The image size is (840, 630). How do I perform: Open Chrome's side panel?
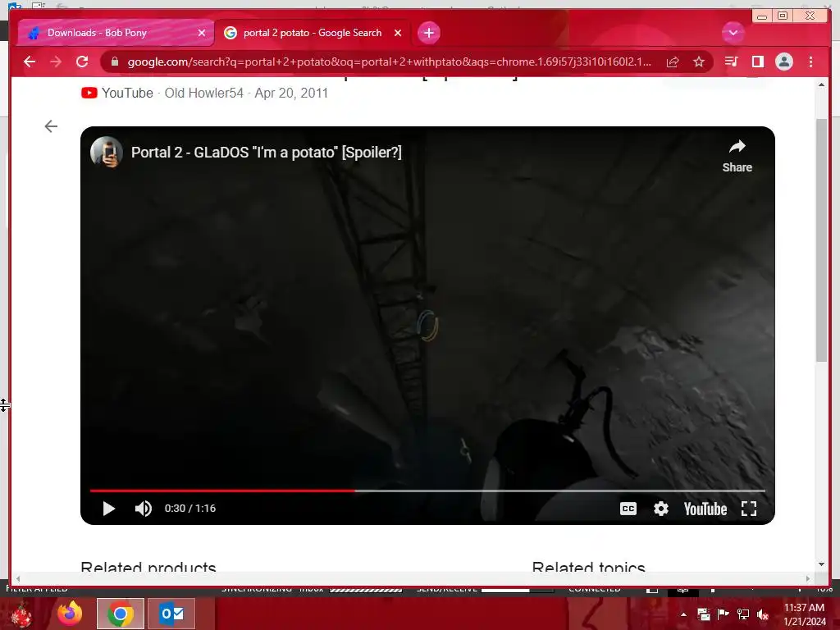(x=757, y=62)
